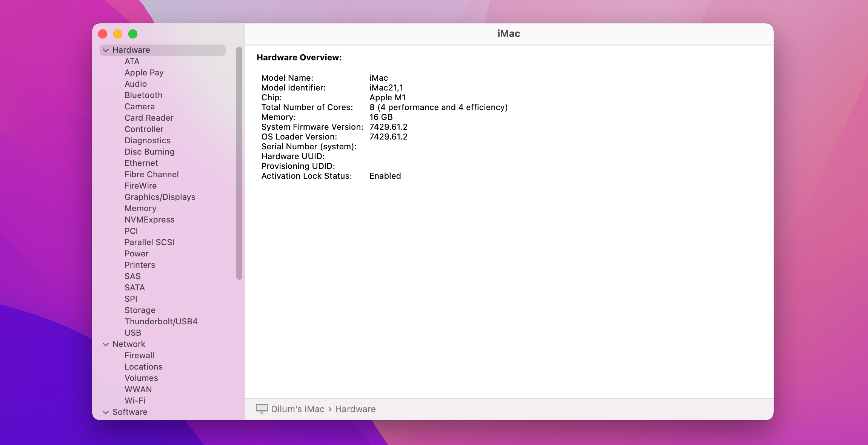This screenshot has width=868, height=445.
Task: Expand the Software category
Action: coord(105,412)
